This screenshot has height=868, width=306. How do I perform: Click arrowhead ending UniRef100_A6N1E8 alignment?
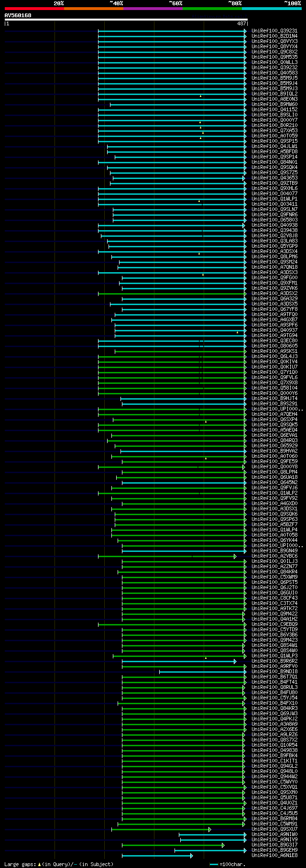pyautogui.click(x=191, y=856)
